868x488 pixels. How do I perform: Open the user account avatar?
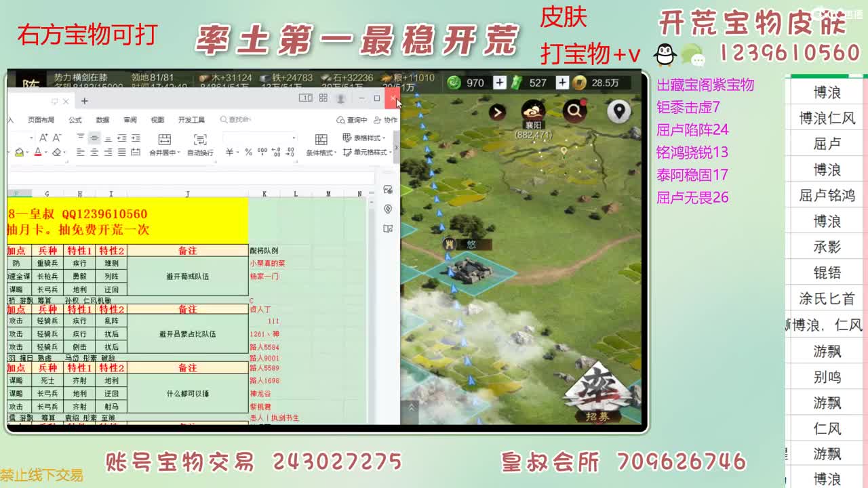tap(340, 99)
